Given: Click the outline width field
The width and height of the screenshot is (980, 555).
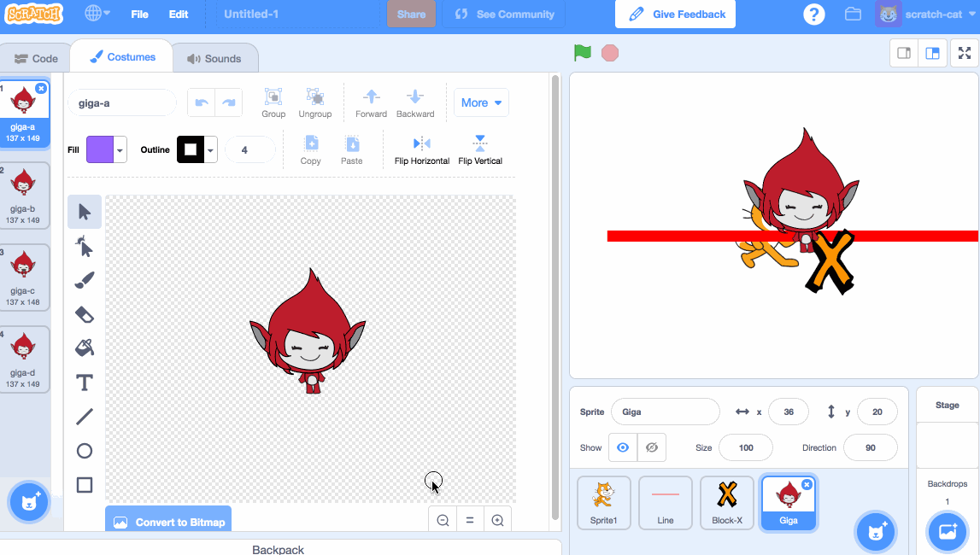Looking at the screenshot, I should point(249,149).
